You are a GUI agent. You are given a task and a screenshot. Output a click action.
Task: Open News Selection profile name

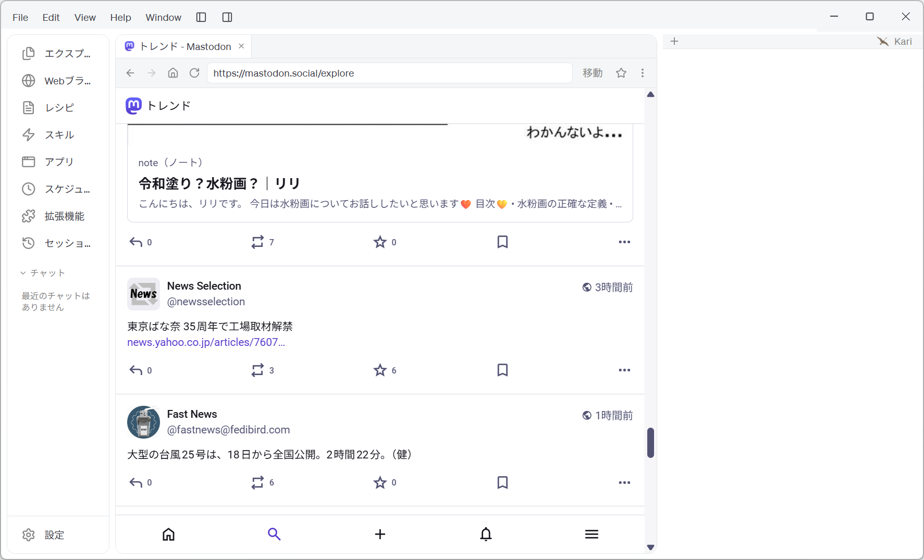(x=204, y=286)
